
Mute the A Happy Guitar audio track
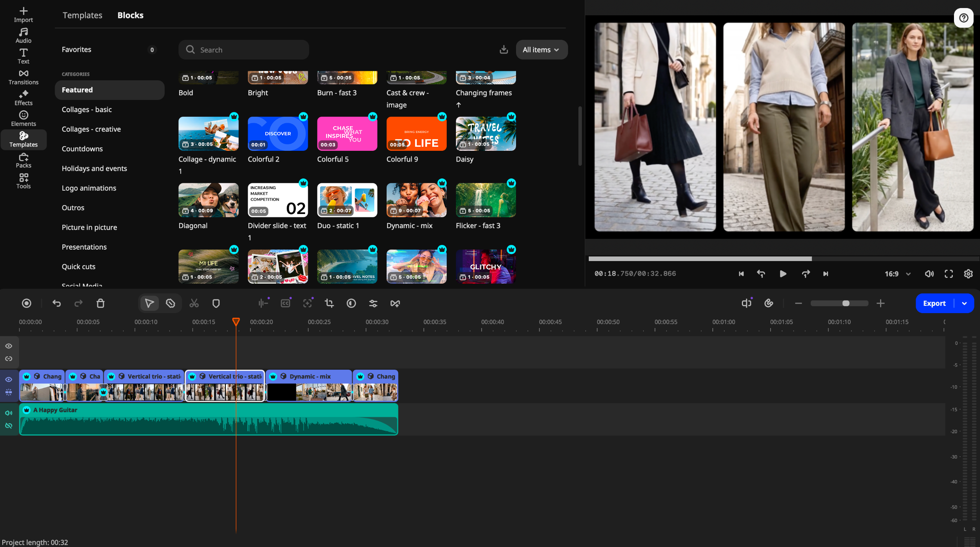coord(8,413)
